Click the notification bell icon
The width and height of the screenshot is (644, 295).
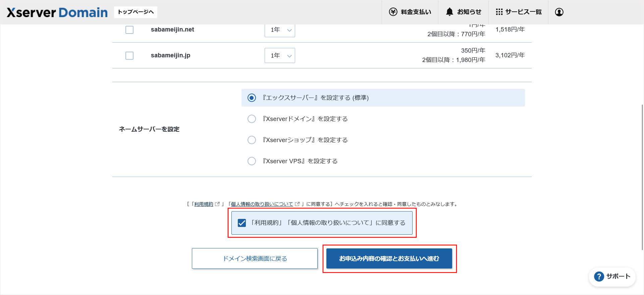click(x=449, y=12)
